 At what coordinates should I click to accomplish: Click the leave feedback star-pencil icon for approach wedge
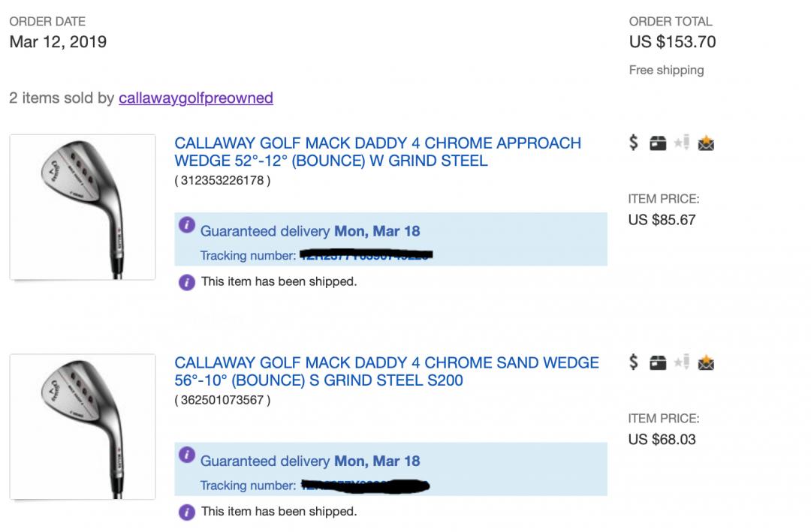pos(682,143)
